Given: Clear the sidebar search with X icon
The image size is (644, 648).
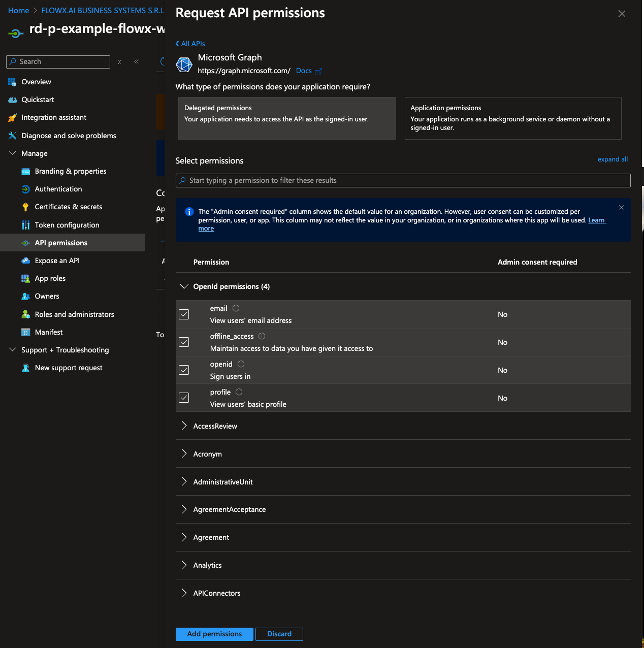Looking at the screenshot, I should (x=119, y=62).
